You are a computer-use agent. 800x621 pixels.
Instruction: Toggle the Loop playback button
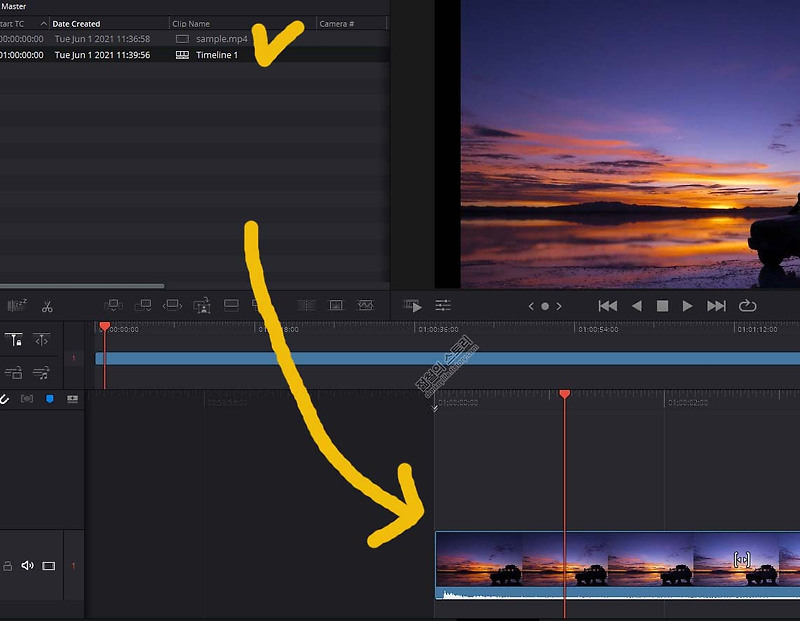[x=747, y=306]
